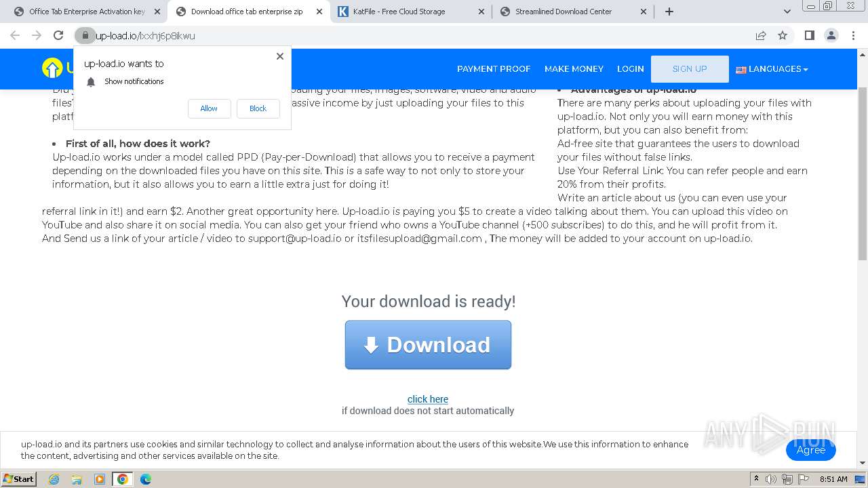The height and width of the screenshot is (488, 868).
Task: Expand the Languages dropdown
Action: click(x=772, y=69)
